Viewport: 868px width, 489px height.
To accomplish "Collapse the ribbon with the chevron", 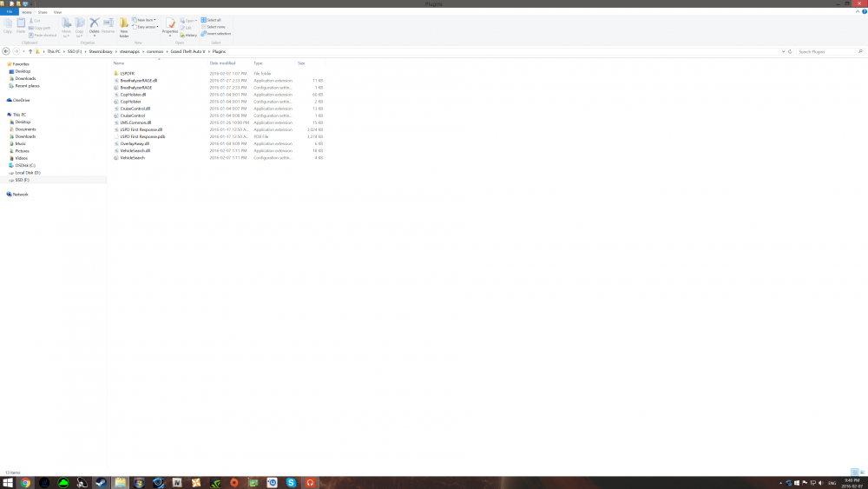I will click(x=858, y=11).
